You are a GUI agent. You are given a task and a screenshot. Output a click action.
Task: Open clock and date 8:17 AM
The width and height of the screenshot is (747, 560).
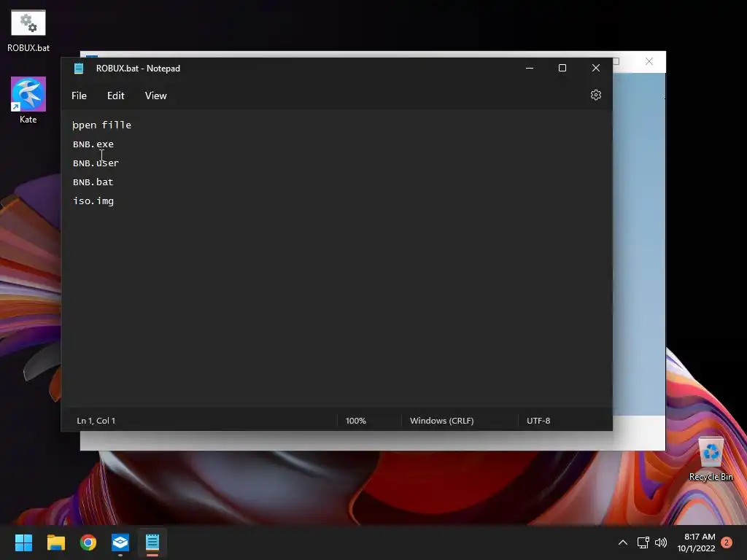pos(697,542)
